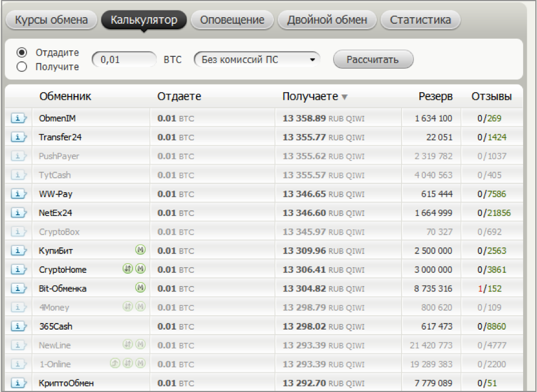Screen dimensions: 537x392
Task: Click the M badge on NewLine row
Action: pyautogui.click(x=140, y=345)
